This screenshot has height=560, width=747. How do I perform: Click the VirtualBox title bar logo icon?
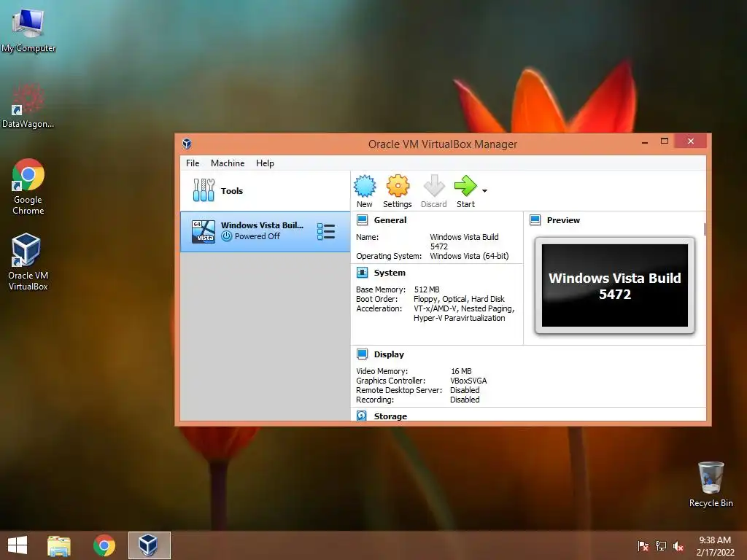[x=187, y=144]
